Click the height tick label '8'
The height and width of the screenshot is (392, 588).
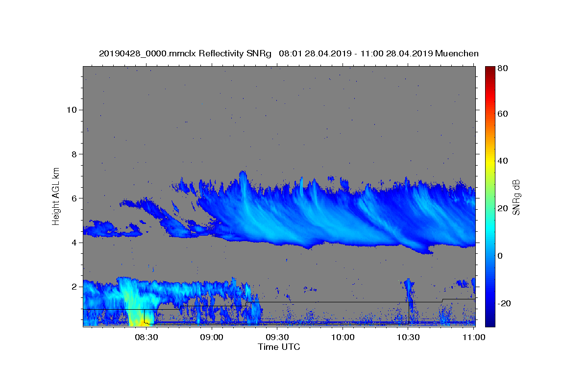[x=74, y=154]
